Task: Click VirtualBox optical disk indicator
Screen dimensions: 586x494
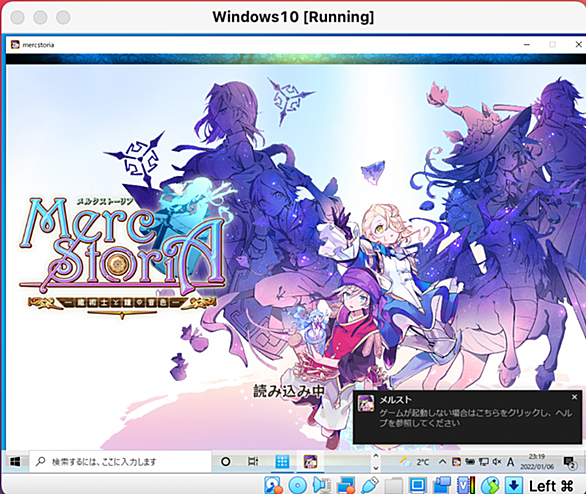Action: click(297, 485)
